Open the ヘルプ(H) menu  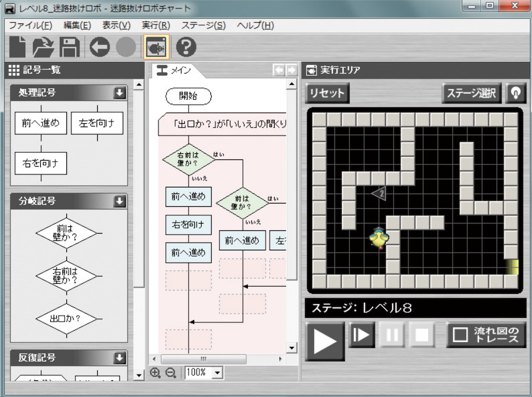(255, 26)
